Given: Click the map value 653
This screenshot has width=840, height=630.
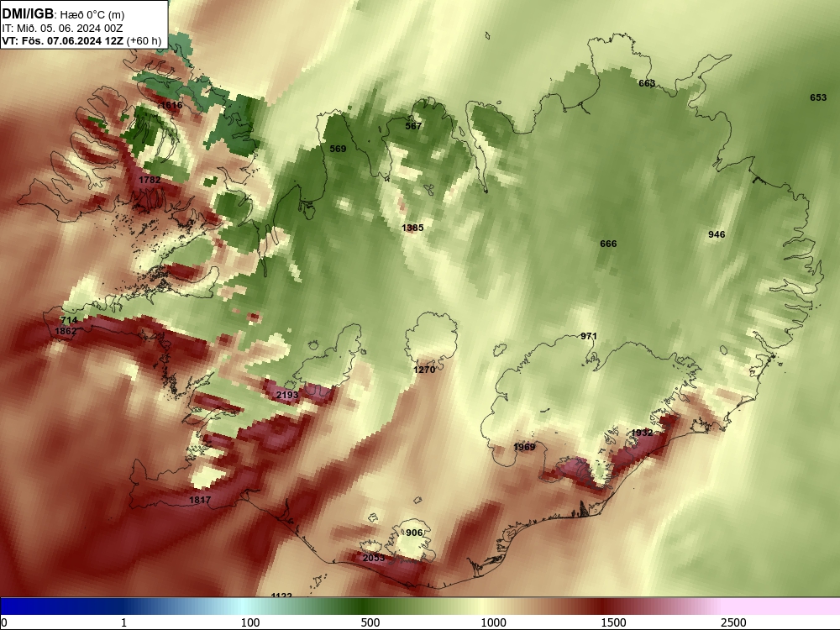Looking at the screenshot, I should pos(818,97).
